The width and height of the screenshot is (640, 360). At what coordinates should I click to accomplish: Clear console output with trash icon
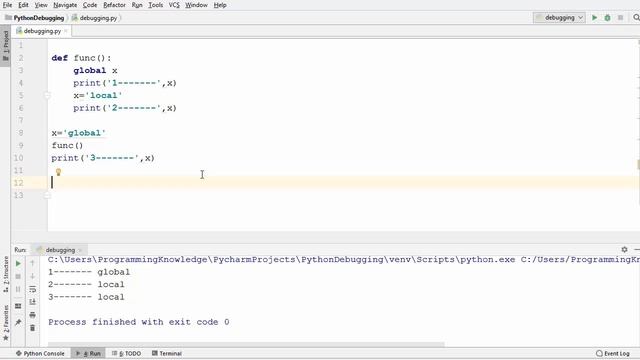click(33, 328)
